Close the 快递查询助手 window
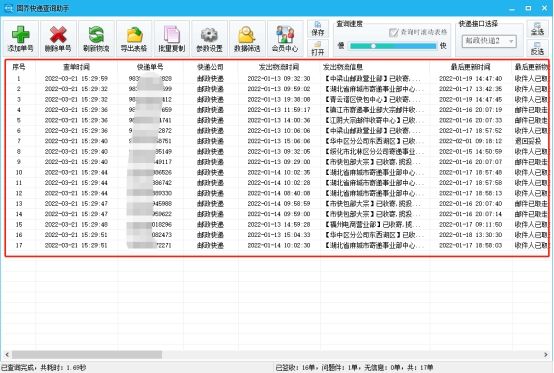Image resolution: width=554 pixels, height=373 pixels. 544,8
